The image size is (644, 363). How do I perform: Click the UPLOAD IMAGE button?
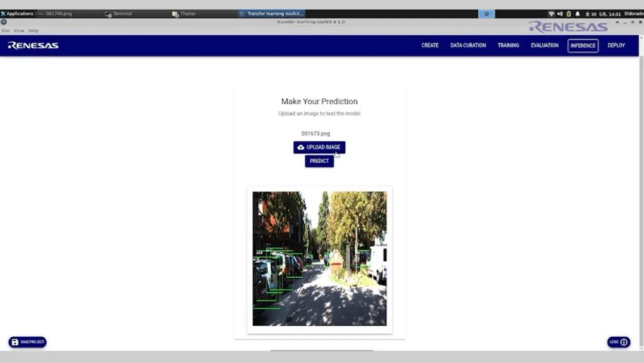pyautogui.click(x=319, y=147)
